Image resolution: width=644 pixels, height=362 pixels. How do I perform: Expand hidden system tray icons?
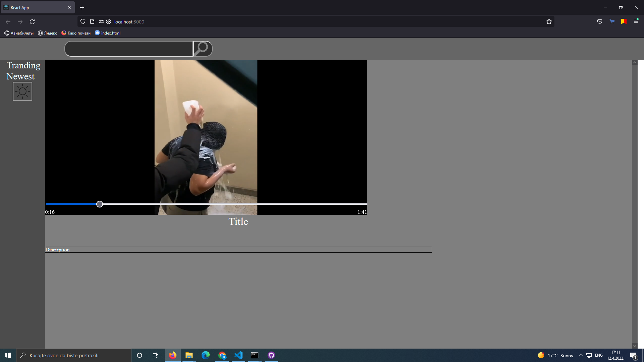581,355
